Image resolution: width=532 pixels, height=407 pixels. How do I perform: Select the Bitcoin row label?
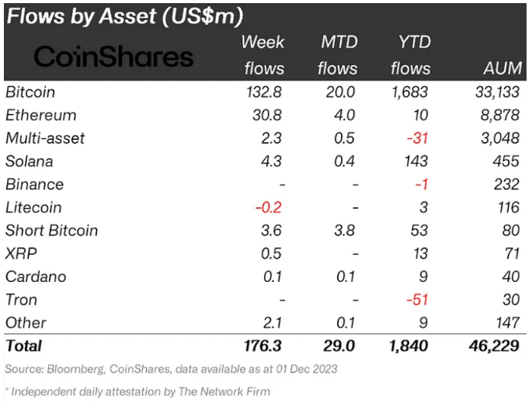coord(30,92)
